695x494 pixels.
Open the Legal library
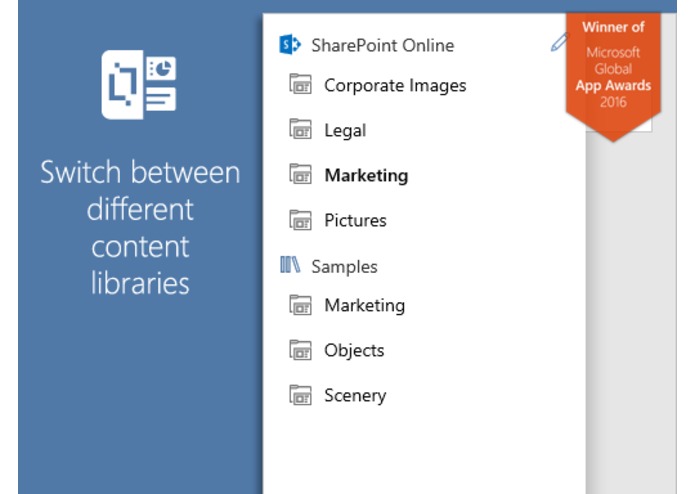[345, 131]
